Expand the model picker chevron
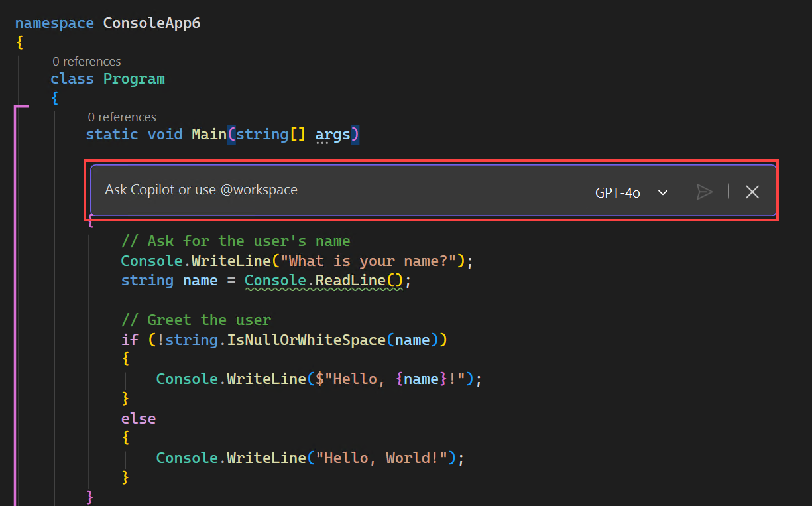 [x=662, y=192]
